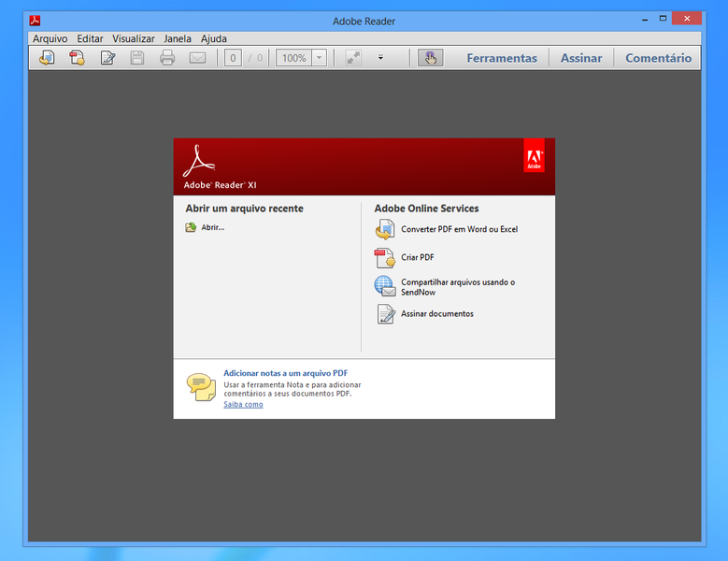
Task: Click the Print icon in toolbar
Action: coord(167,58)
